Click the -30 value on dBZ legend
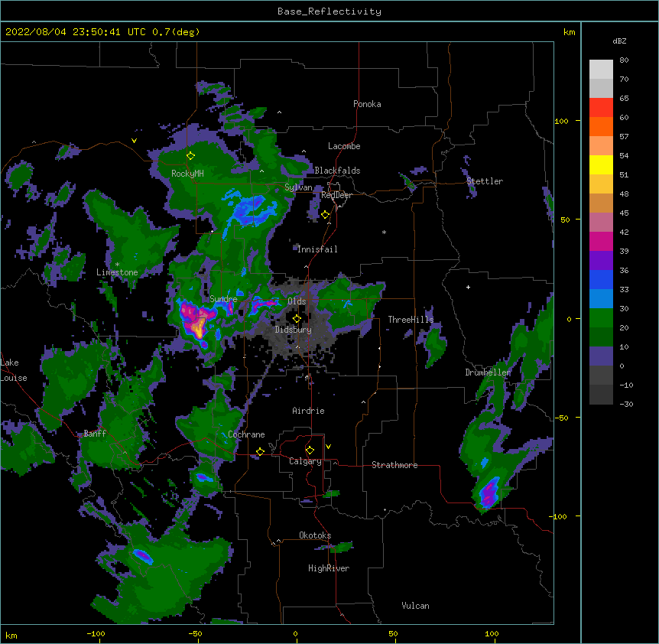Screen dimensions: 659x644 point(626,404)
